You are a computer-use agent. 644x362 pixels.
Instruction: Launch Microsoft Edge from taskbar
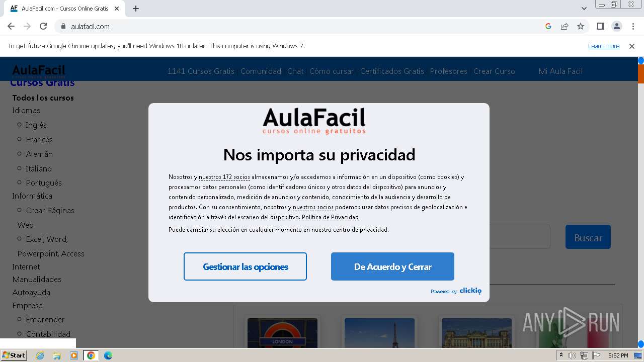108,355
